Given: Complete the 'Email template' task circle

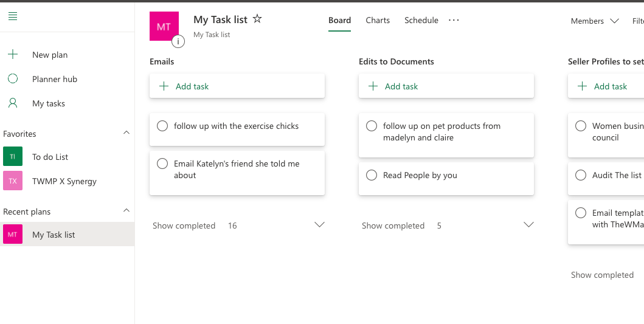Looking at the screenshot, I should (x=580, y=213).
